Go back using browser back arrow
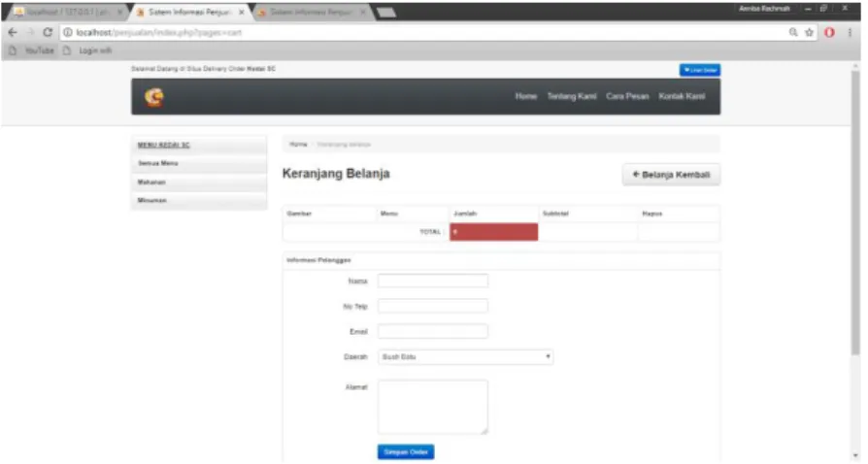 coord(13,33)
